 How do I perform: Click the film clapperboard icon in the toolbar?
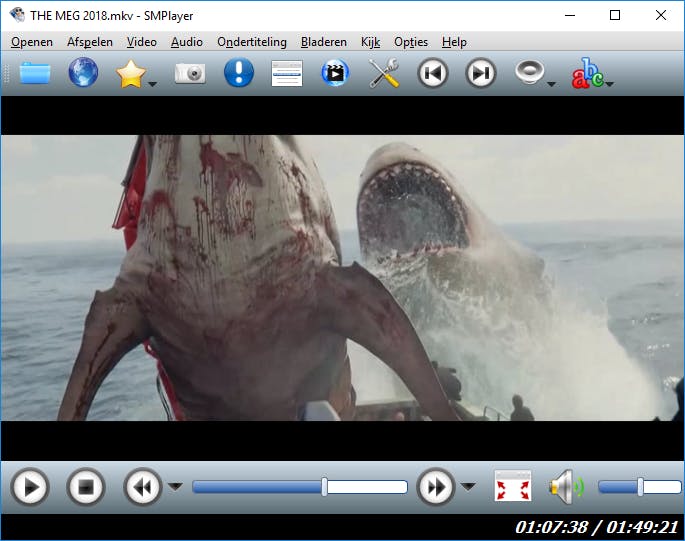pyautogui.click(x=335, y=73)
